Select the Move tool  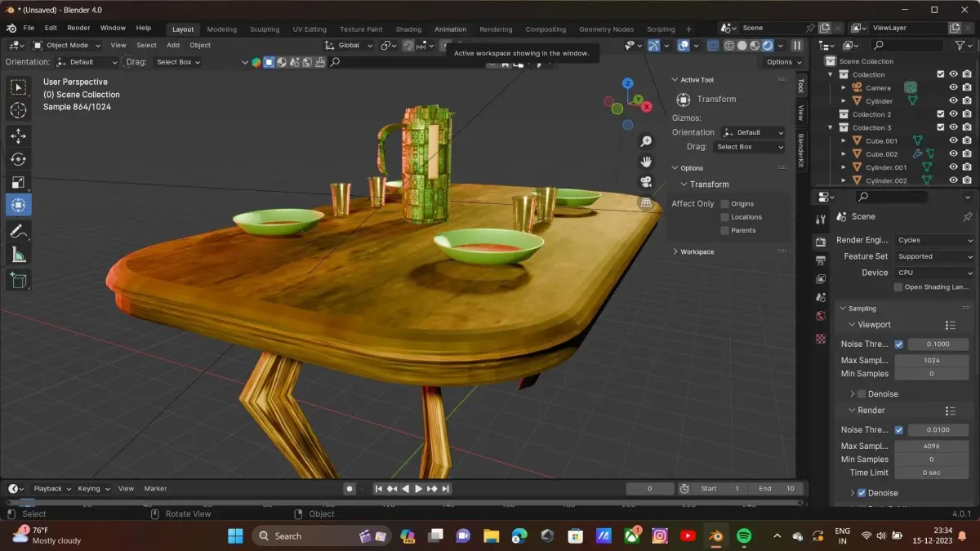pyautogui.click(x=18, y=136)
